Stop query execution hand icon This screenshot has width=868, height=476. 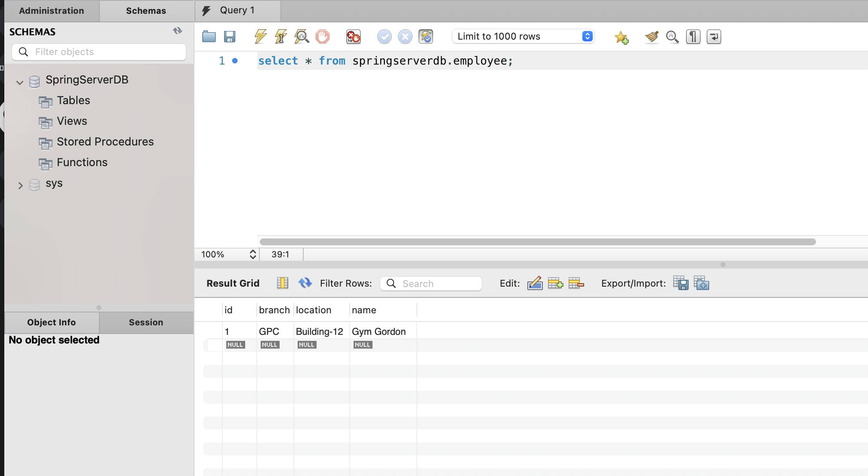[323, 37]
